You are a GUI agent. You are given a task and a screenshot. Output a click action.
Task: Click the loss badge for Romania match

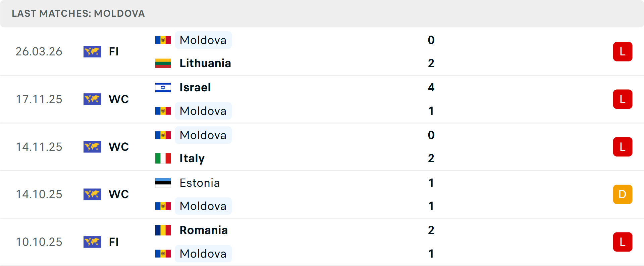click(623, 242)
